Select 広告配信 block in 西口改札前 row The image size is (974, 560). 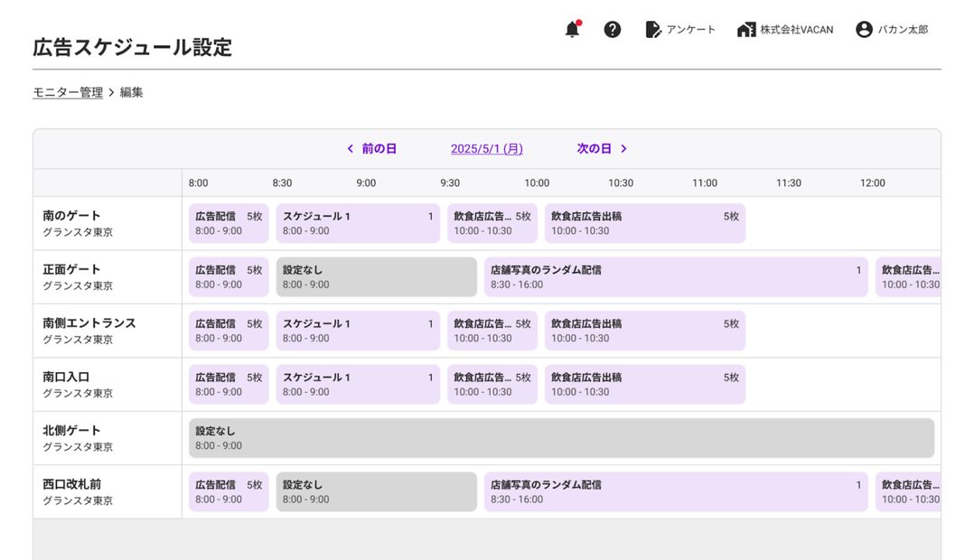[229, 491]
